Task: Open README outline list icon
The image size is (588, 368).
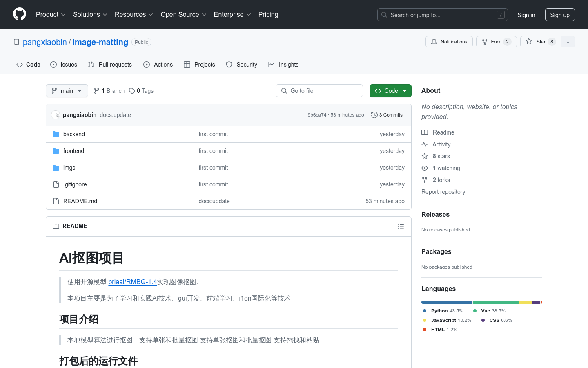Action: pyautogui.click(x=401, y=227)
